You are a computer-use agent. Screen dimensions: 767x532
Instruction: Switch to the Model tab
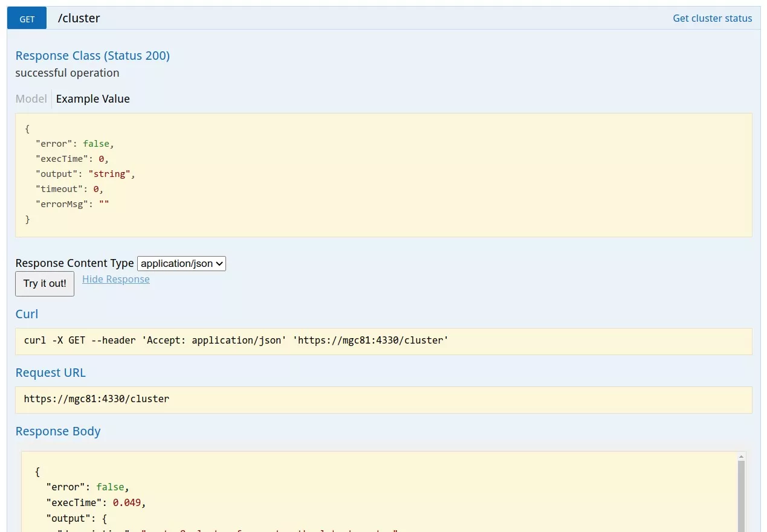pos(31,98)
